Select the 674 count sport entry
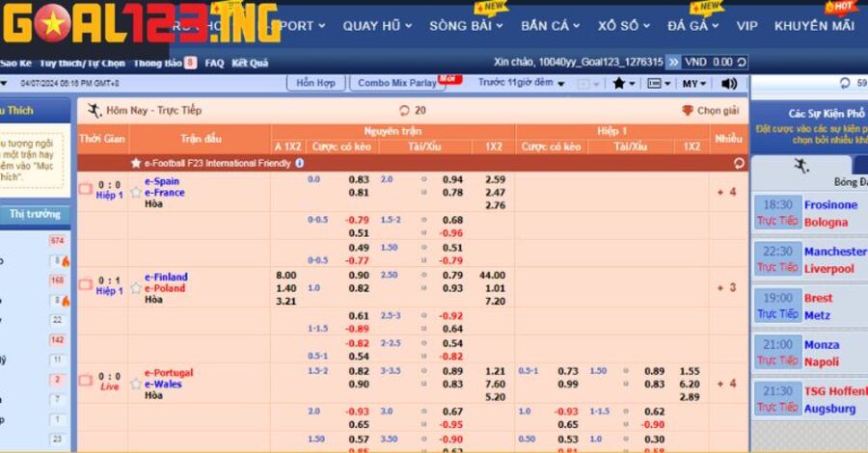The width and height of the screenshot is (868, 453). 58,241
